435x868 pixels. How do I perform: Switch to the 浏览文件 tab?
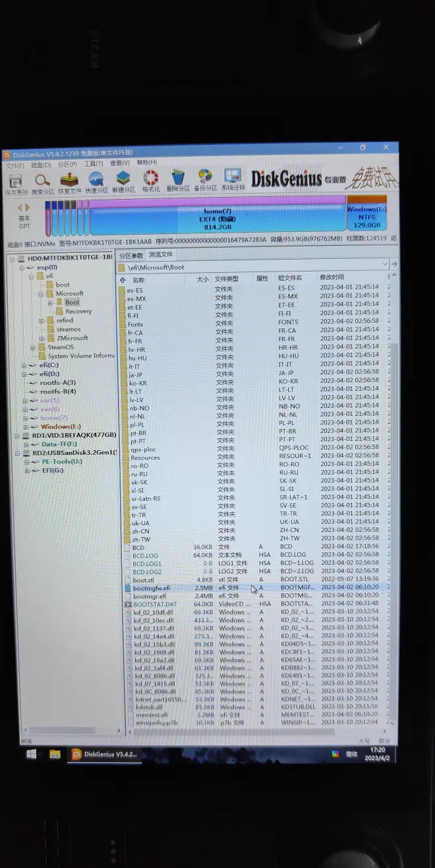pyautogui.click(x=161, y=254)
